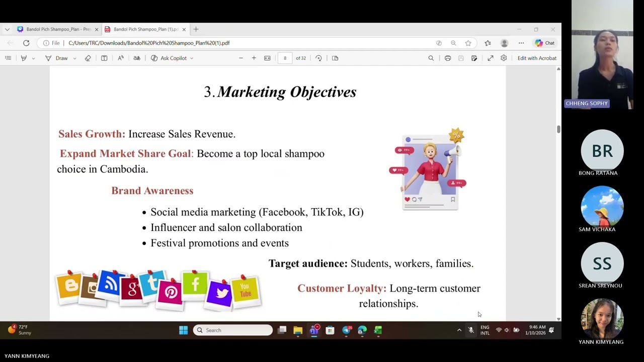Open Excel from taskbar
Image resolution: width=644 pixels, height=362 pixels.
tap(378, 330)
